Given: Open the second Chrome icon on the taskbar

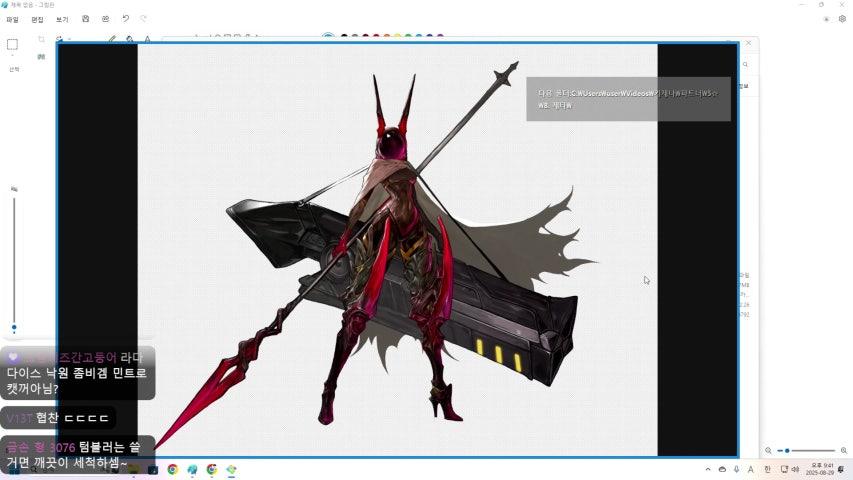Looking at the screenshot, I should [x=212, y=469].
